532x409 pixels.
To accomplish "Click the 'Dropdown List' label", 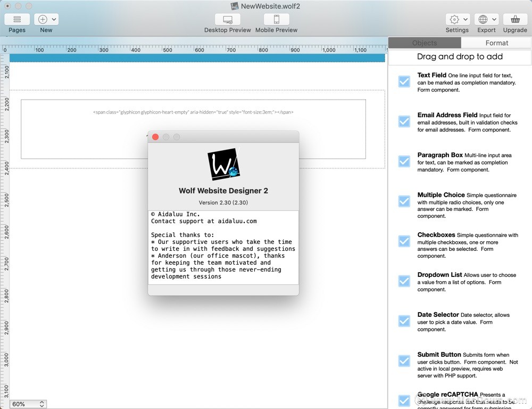I will pos(439,274).
